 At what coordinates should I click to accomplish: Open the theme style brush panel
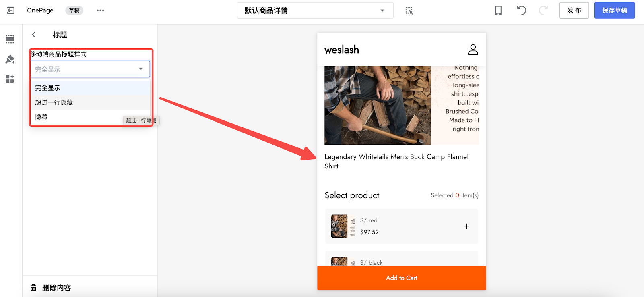pyautogui.click(x=10, y=59)
